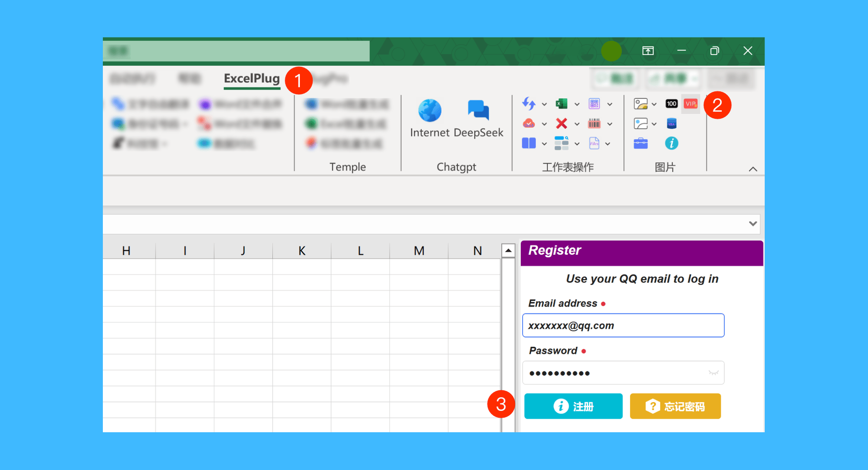Collapse the ribbon with the up chevron
This screenshot has height=470, width=868.
tap(753, 169)
